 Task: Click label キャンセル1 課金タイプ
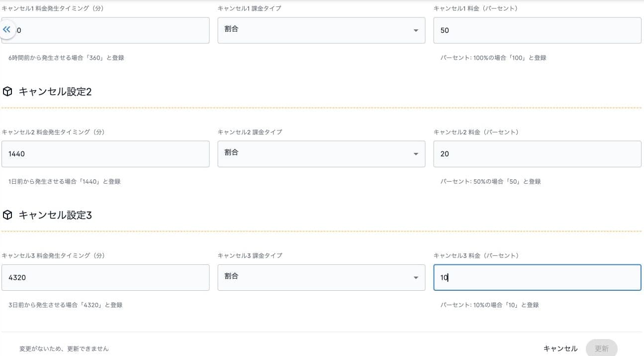coord(250,8)
